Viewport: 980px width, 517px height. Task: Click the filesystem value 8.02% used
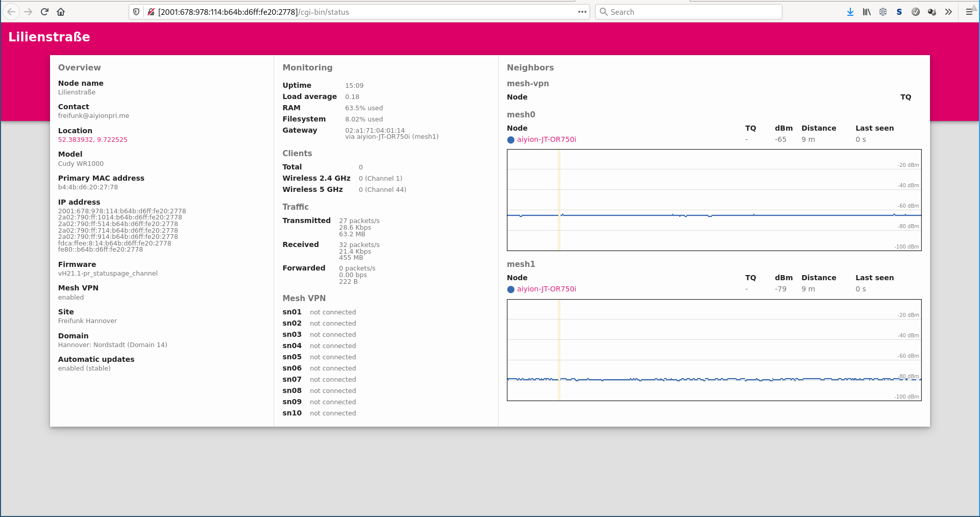(364, 119)
